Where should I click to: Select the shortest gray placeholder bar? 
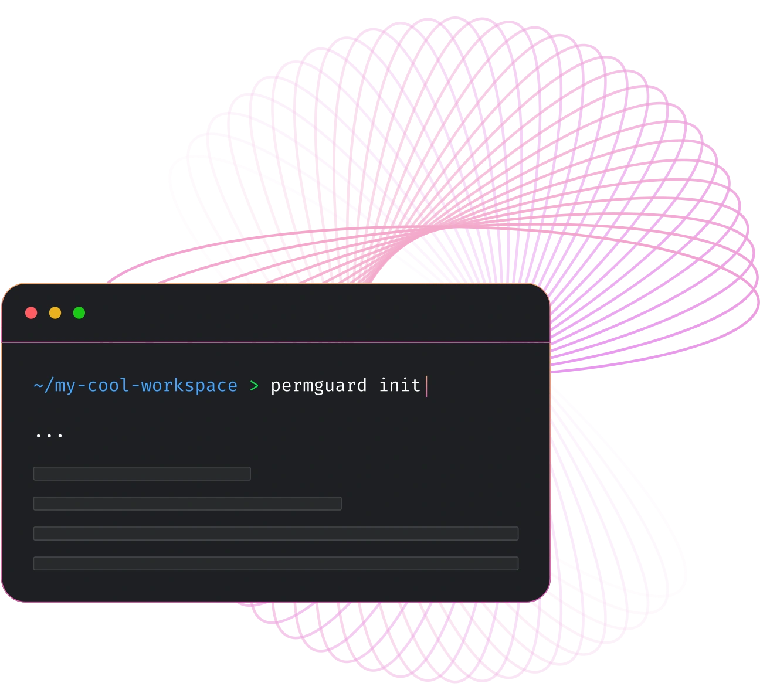(x=142, y=474)
